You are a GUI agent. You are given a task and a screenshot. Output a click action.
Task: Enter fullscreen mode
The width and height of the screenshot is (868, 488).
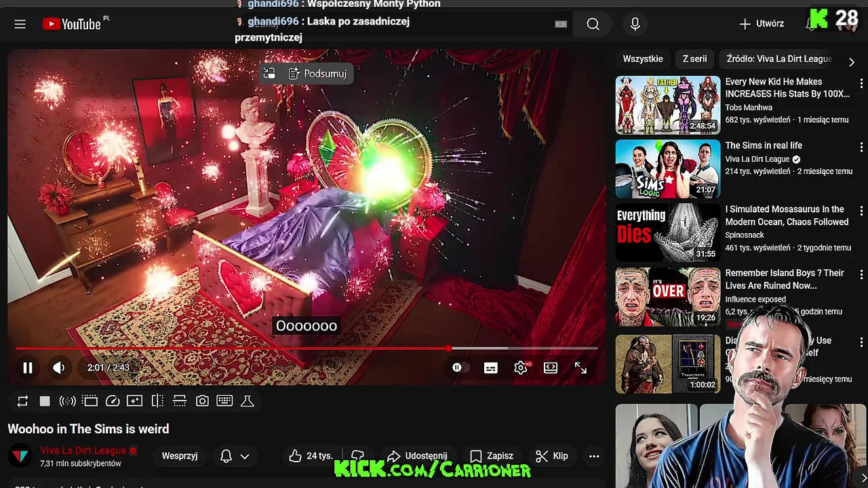point(581,367)
